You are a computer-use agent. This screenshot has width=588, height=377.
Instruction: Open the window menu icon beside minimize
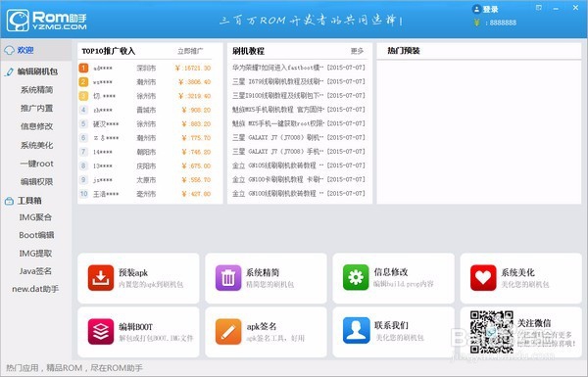(539, 8)
